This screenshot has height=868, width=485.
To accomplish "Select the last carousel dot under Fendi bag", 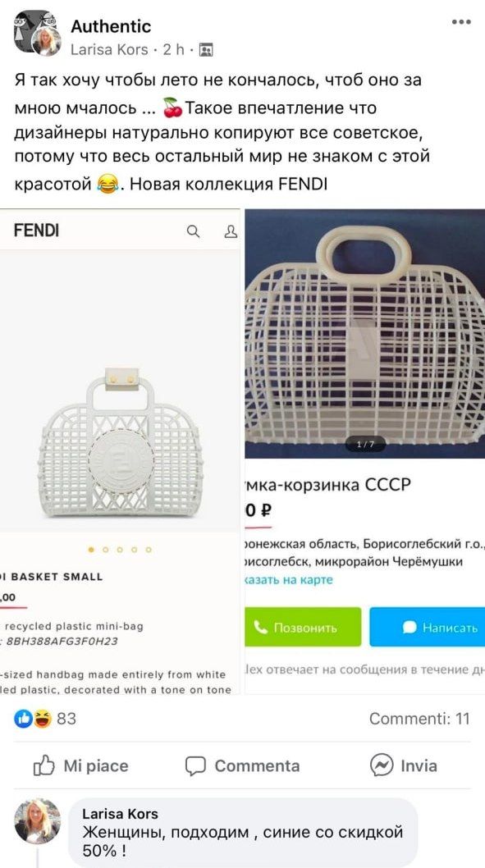I will tap(149, 550).
